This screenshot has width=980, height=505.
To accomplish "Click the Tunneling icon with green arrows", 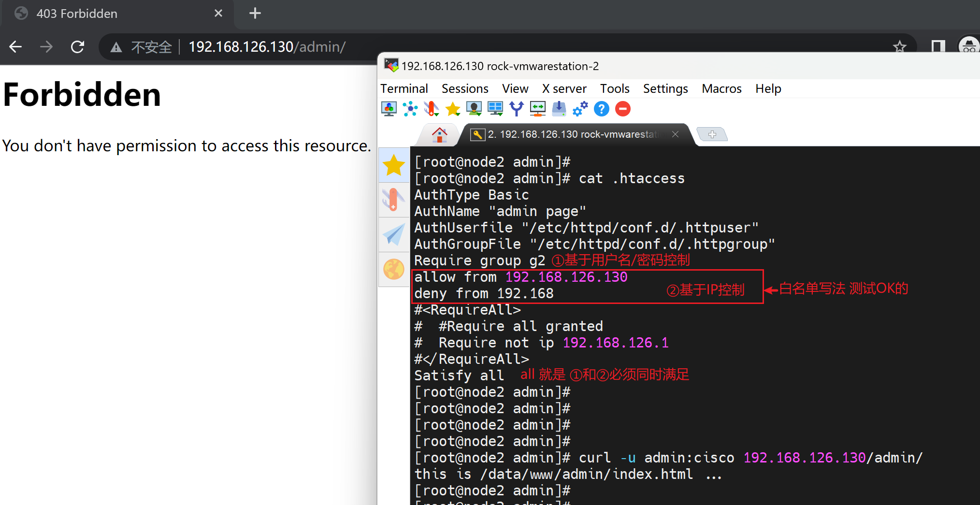I will [538, 109].
